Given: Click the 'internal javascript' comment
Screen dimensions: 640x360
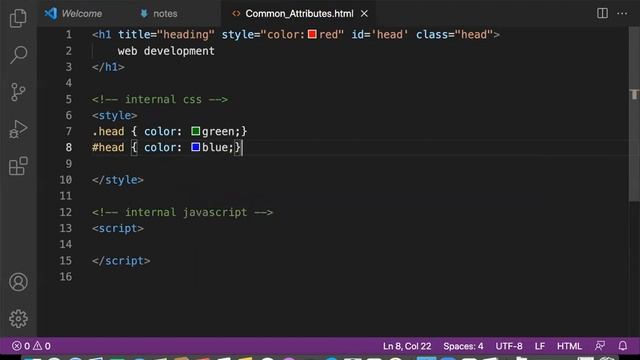Looking at the screenshot, I should click(182, 212).
